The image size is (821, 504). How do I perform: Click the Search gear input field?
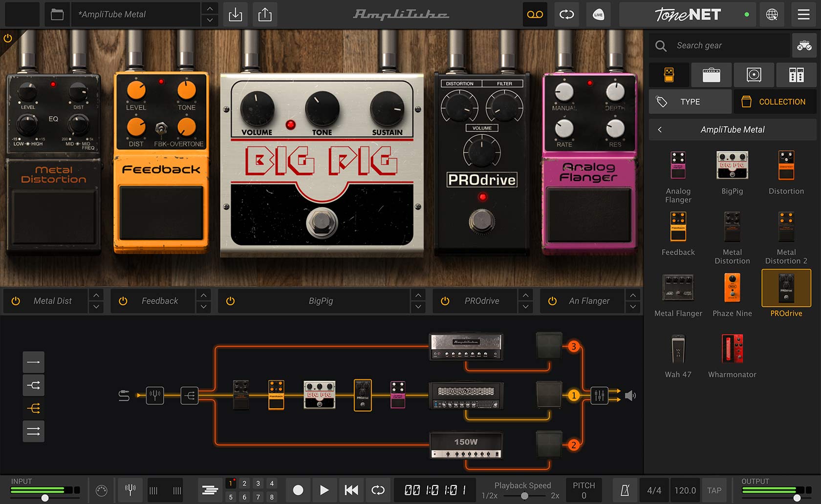[x=719, y=45]
